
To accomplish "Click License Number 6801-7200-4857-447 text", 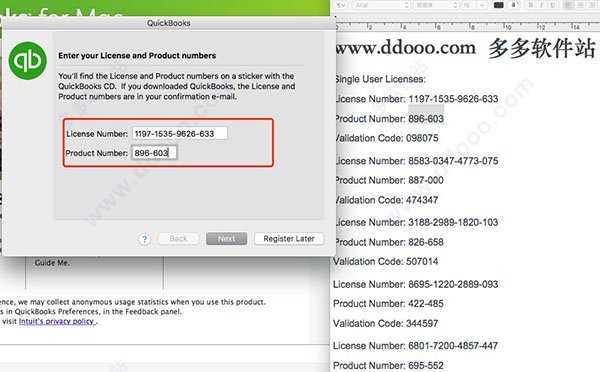I will click(416, 346).
